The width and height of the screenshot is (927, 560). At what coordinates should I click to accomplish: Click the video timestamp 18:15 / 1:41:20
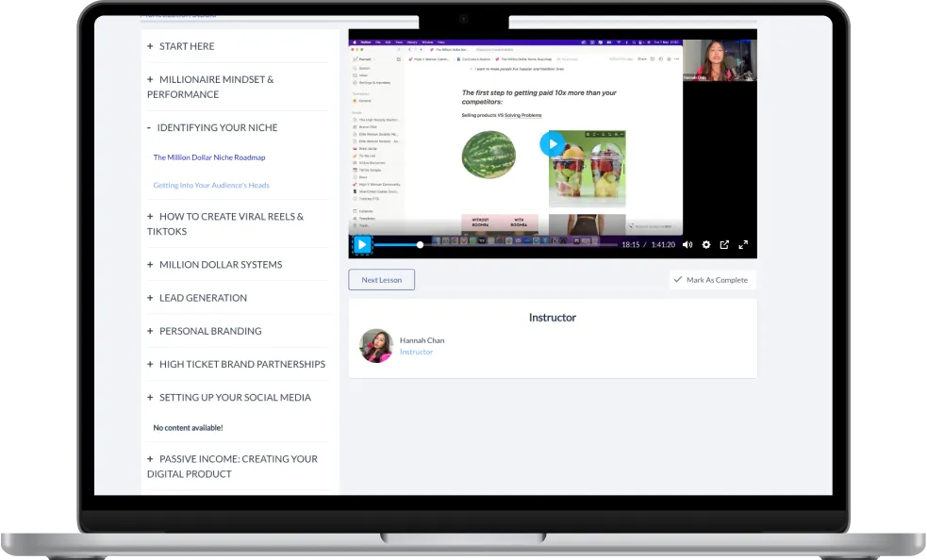648,245
